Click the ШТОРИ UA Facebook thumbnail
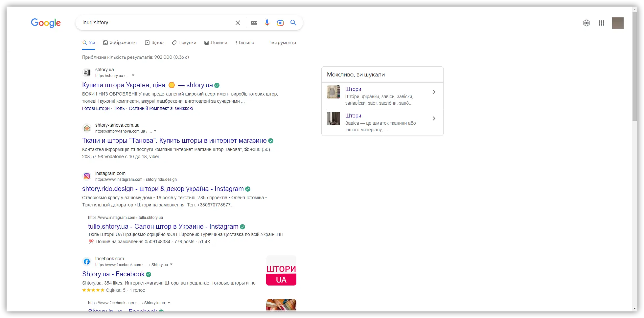The image size is (644, 318). click(281, 270)
